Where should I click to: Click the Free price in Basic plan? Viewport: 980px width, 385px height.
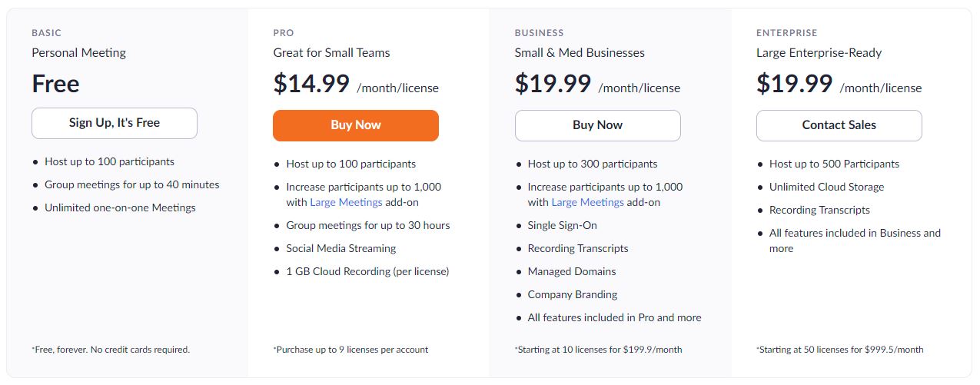(x=55, y=84)
